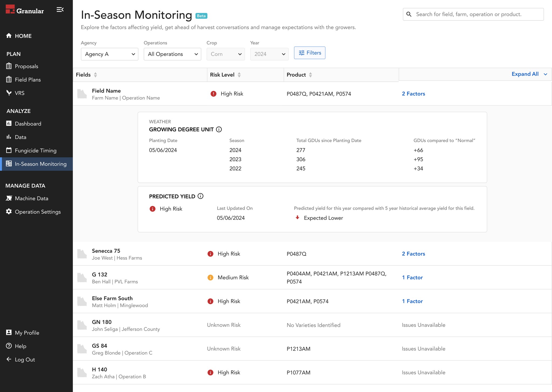This screenshot has width=552, height=392.
Task: Open the Filters button
Action: pyautogui.click(x=310, y=53)
